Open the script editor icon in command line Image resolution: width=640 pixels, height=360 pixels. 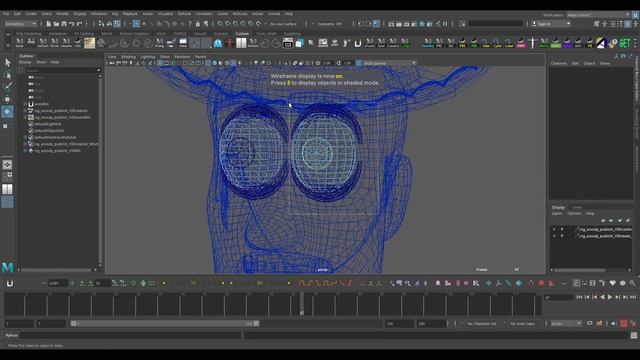click(633, 336)
